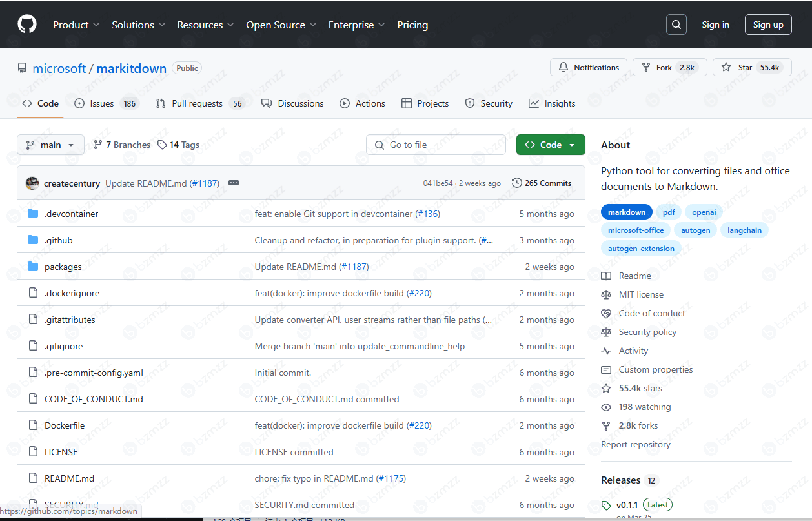Click the scale icon beside MIT license
This screenshot has width=812, height=521.
click(606, 294)
